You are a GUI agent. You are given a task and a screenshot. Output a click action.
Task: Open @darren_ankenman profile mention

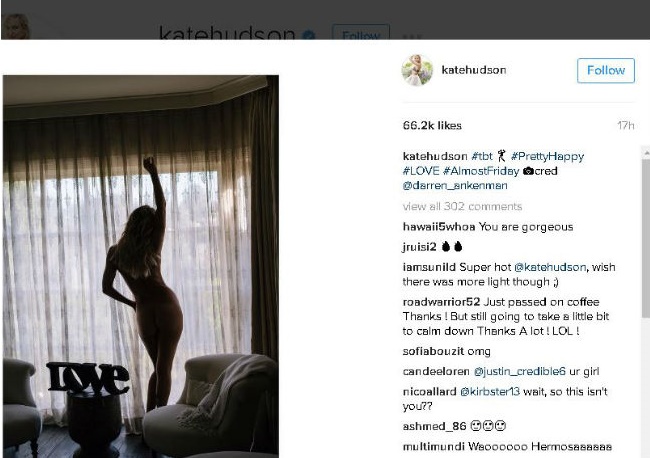[455, 185]
